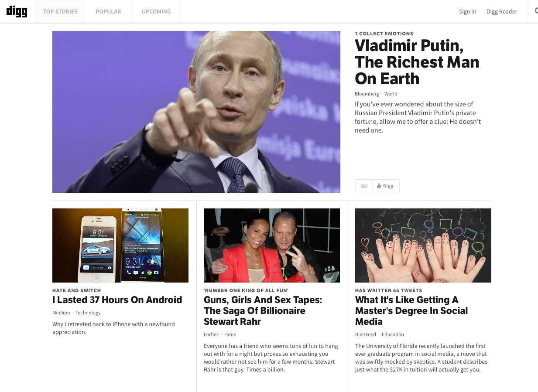Open the Android phones thumbnail

(x=120, y=245)
